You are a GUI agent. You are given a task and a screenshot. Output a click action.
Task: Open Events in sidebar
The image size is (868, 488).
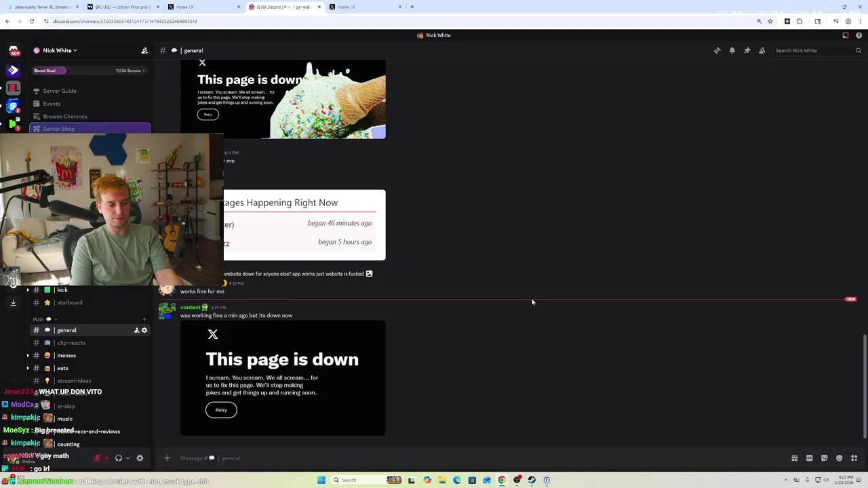pos(52,104)
